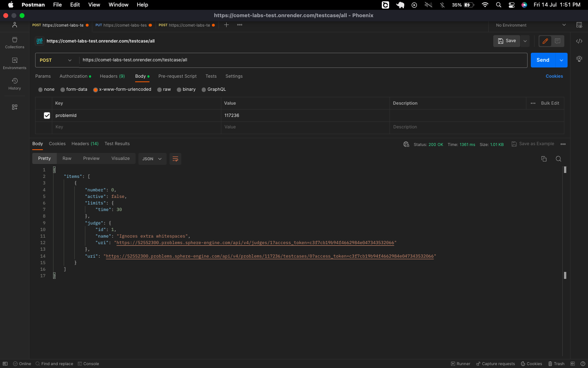Open the View menu in the menu bar

tap(94, 5)
